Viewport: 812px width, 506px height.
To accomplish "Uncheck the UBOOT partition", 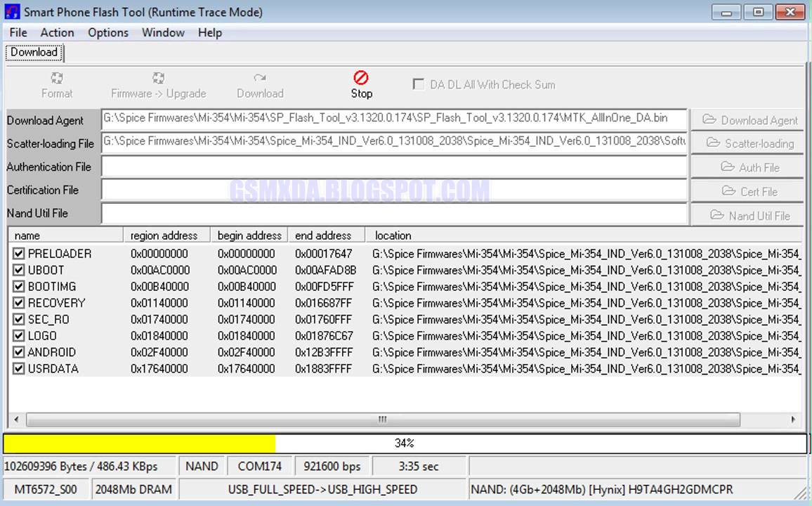I will [19, 270].
